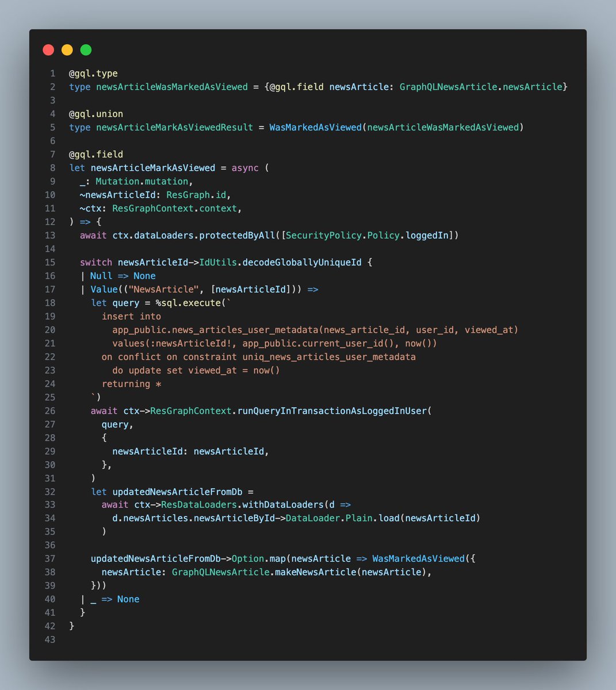Click line number 43
Screen dimensions: 616x690
tap(51, 641)
